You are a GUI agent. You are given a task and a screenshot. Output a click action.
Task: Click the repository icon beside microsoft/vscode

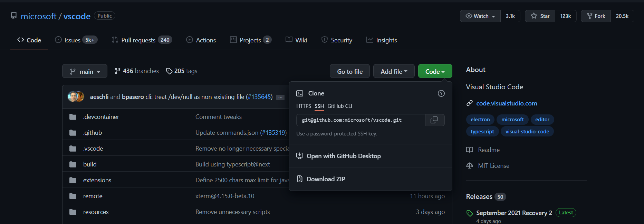click(14, 16)
